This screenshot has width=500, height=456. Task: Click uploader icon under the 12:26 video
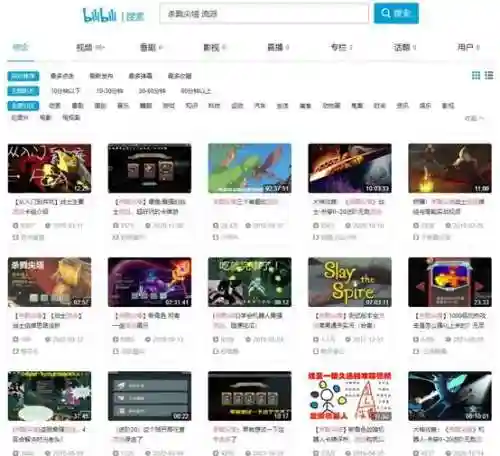pos(15,237)
